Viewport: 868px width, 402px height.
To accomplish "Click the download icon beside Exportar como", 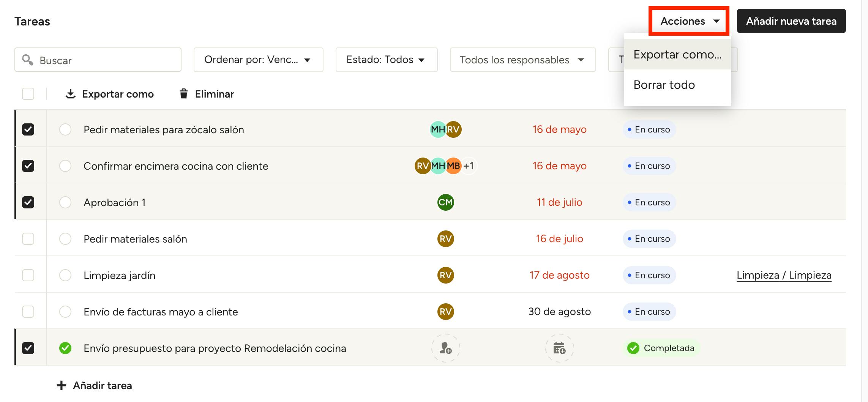I will point(71,94).
